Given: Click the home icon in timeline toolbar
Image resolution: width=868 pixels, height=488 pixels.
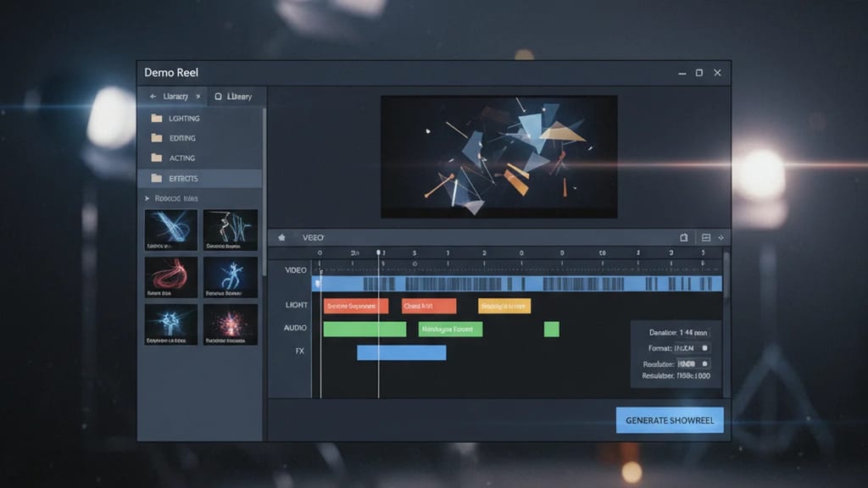Looking at the screenshot, I should pos(281,237).
